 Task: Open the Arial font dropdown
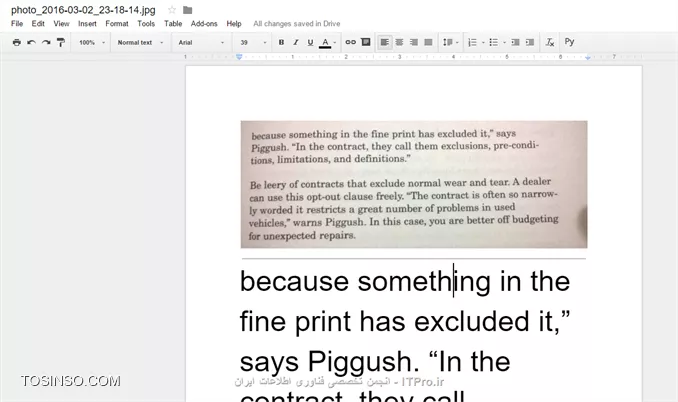pos(201,42)
